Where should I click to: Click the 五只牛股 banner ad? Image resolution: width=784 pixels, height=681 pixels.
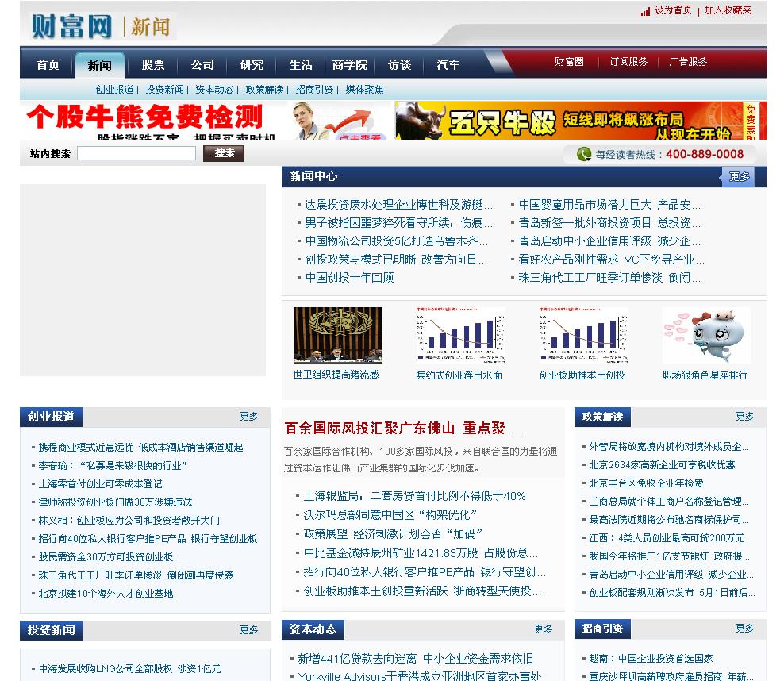[x=580, y=120]
